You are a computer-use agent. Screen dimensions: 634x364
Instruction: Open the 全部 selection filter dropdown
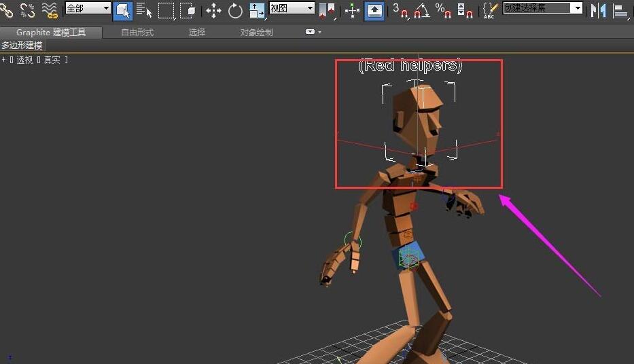click(88, 9)
